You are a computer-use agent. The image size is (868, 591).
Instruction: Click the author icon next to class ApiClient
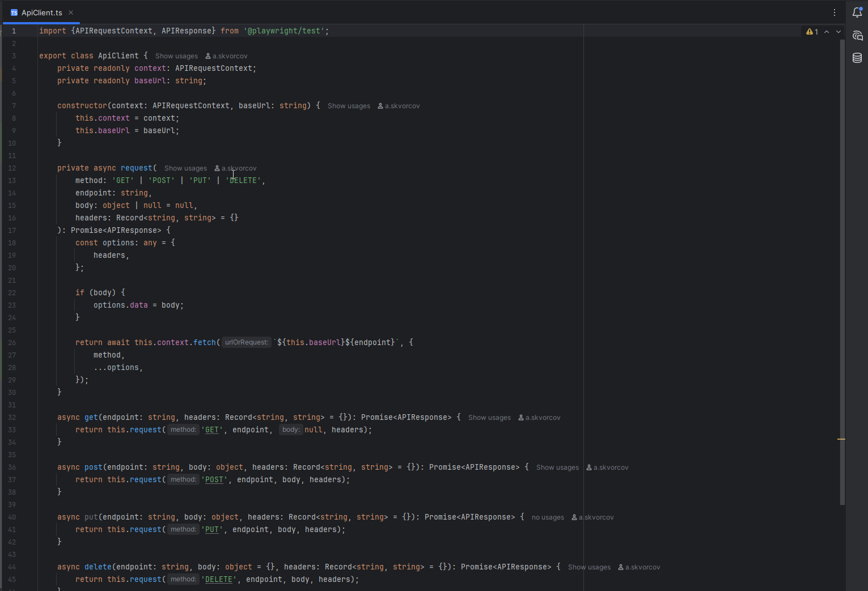point(208,56)
